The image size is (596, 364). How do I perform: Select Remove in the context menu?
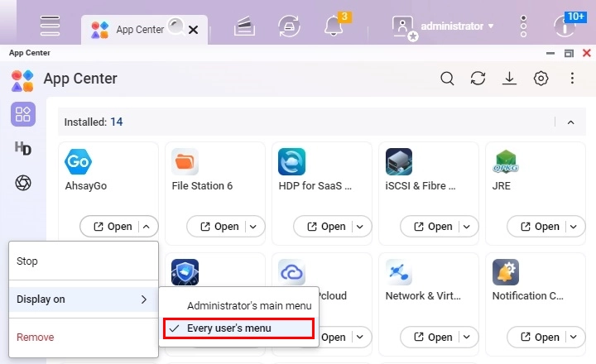(x=84, y=338)
